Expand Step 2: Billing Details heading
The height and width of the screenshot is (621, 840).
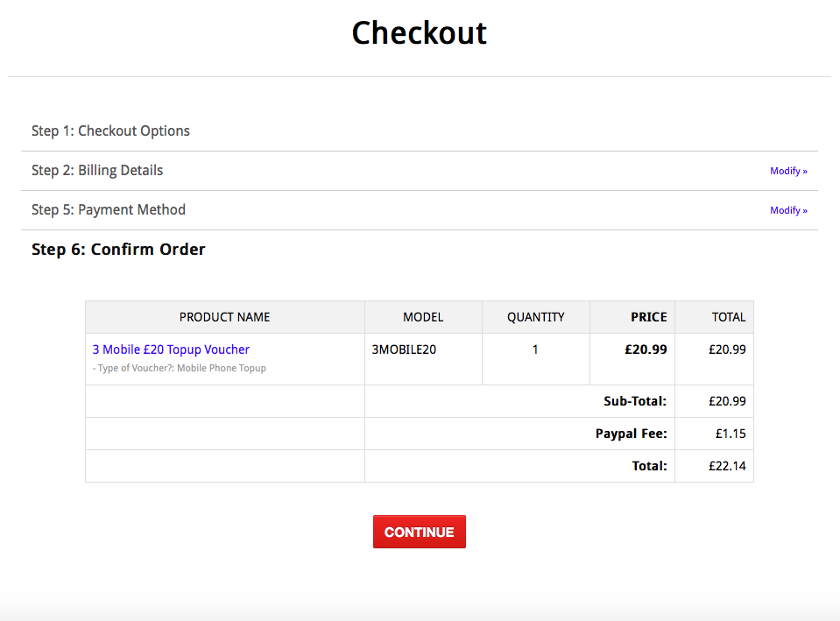(x=97, y=171)
